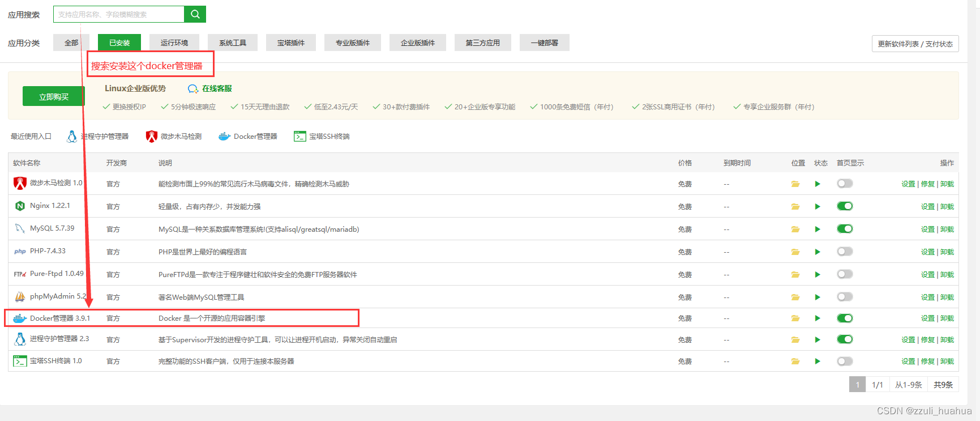Open folder location for MySQL
980x421 pixels.
(x=795, y=229)
